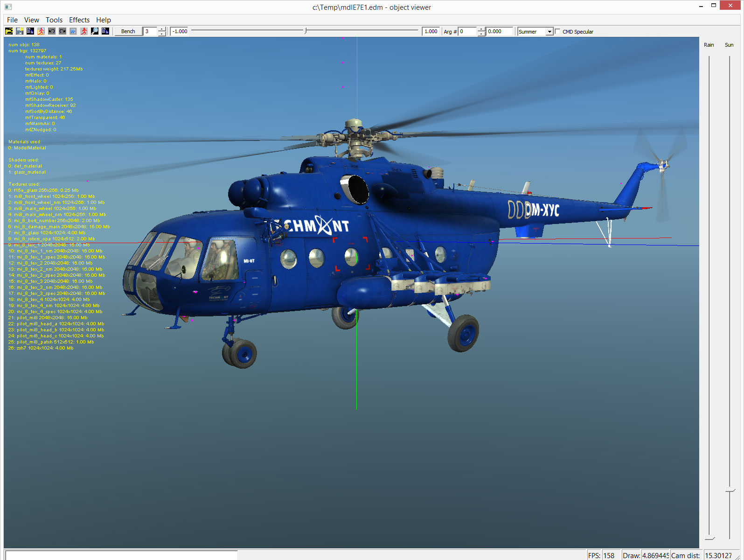Click the red running figure icon

84,31
